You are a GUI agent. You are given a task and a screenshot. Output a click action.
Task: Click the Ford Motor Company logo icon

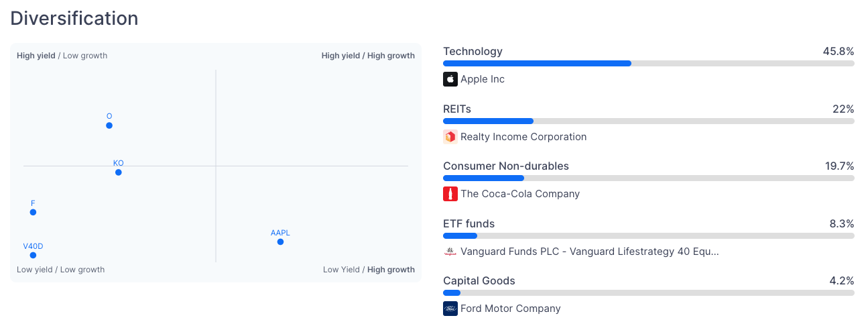(x=450, y=309)
